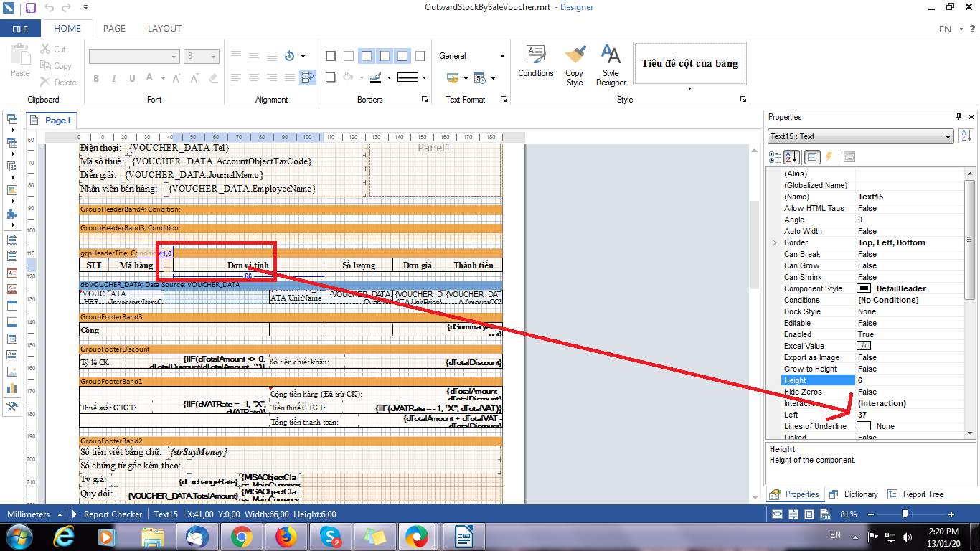Select the Page1 document tab
The width and height of the screenshot is (980, 551).
click(51, 121)
